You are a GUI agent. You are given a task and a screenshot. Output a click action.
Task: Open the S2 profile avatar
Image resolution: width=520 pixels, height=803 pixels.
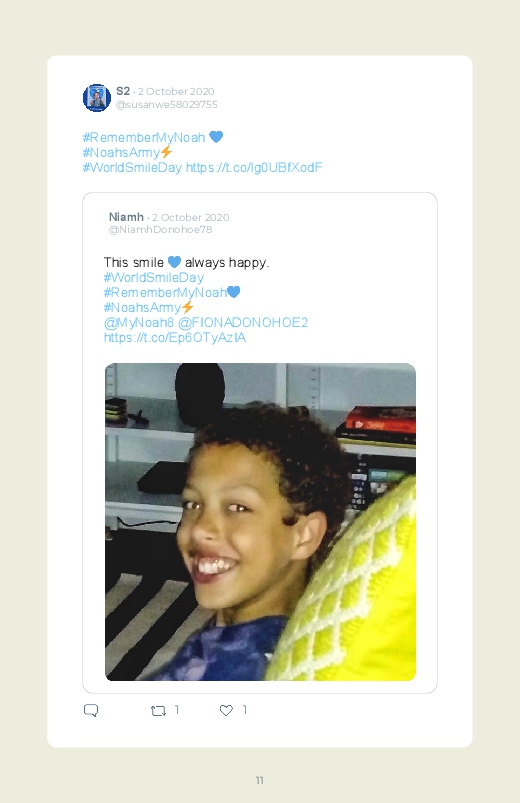(x=97, y=98)
